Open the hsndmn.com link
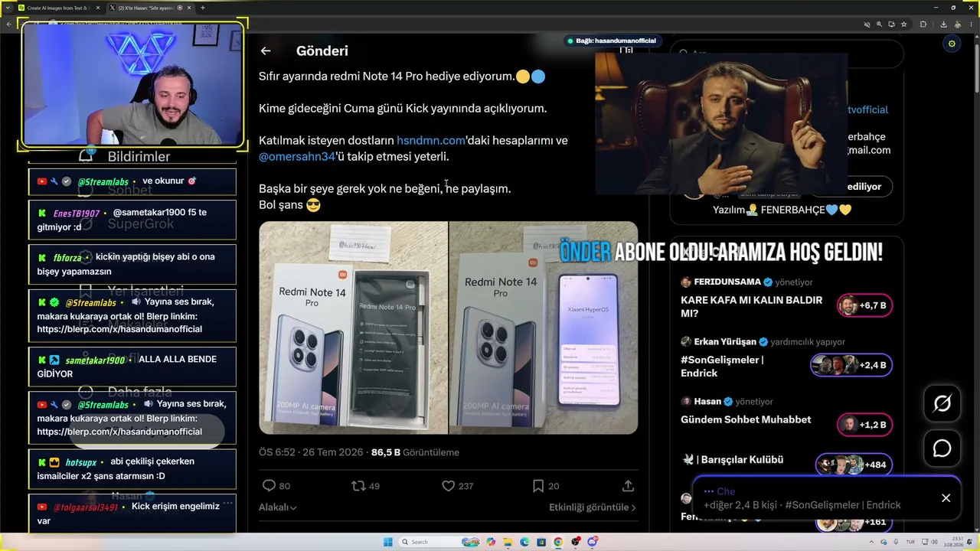The width and height of the screenshot is (980, 551). [431, 141]
